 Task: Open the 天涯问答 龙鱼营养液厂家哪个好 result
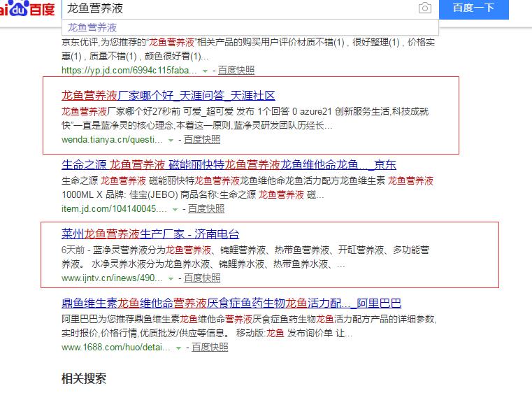pyautogui.click(x=168, y=96)
